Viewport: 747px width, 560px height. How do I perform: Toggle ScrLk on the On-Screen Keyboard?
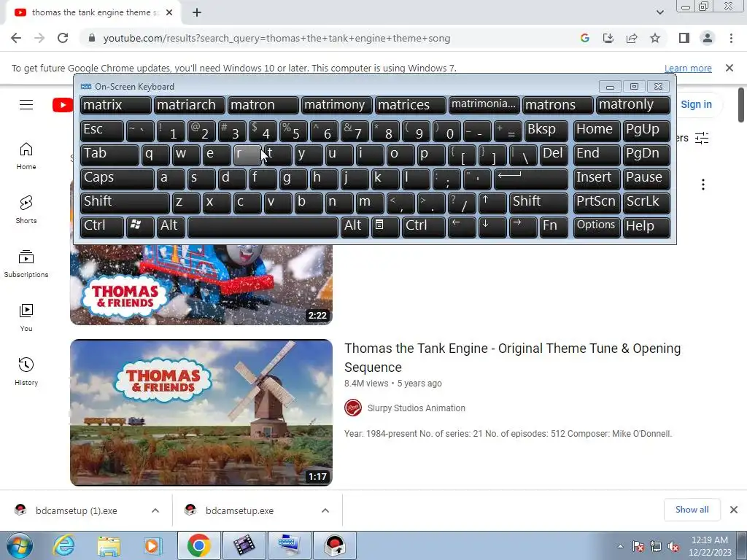[x=646, y=203]
